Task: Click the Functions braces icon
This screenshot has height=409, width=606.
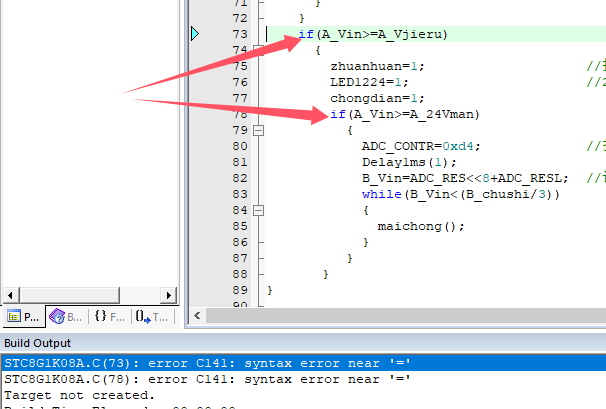Action: pos(100,316)
